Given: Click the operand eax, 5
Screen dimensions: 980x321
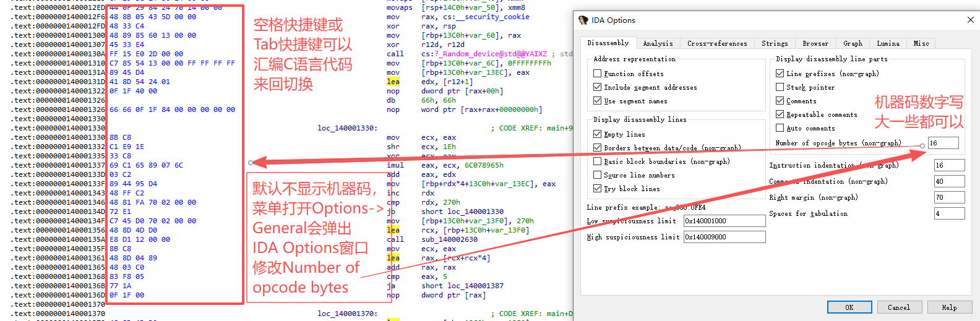Looking at the screenshot, I should 434,276.
